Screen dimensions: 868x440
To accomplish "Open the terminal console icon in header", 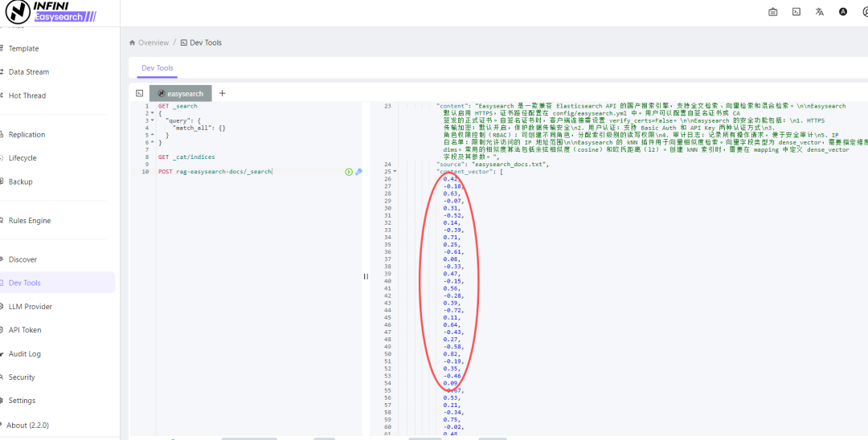I will (796, 11).
